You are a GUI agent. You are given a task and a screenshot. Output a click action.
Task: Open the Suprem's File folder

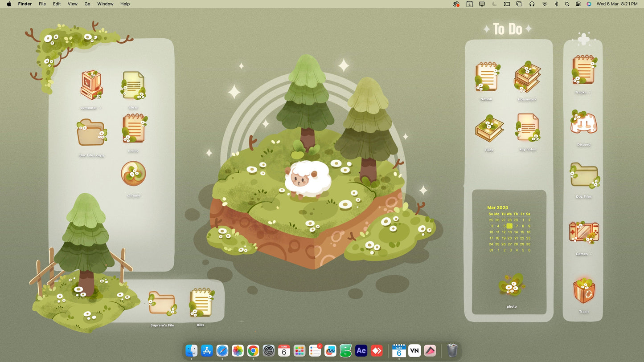pos(162,303)
